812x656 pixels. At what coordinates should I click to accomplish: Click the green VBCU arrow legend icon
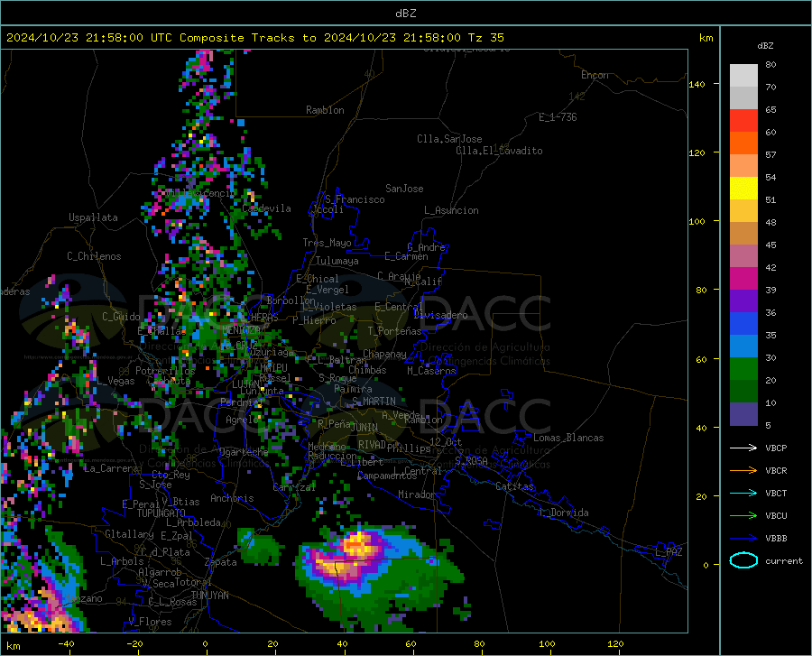(743, 516)
